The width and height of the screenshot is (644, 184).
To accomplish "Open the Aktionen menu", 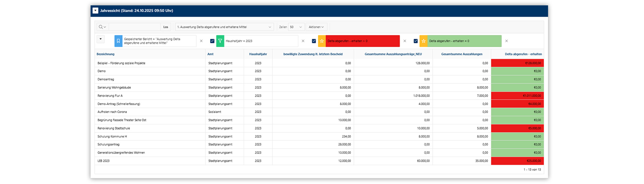I will [316, 27].
